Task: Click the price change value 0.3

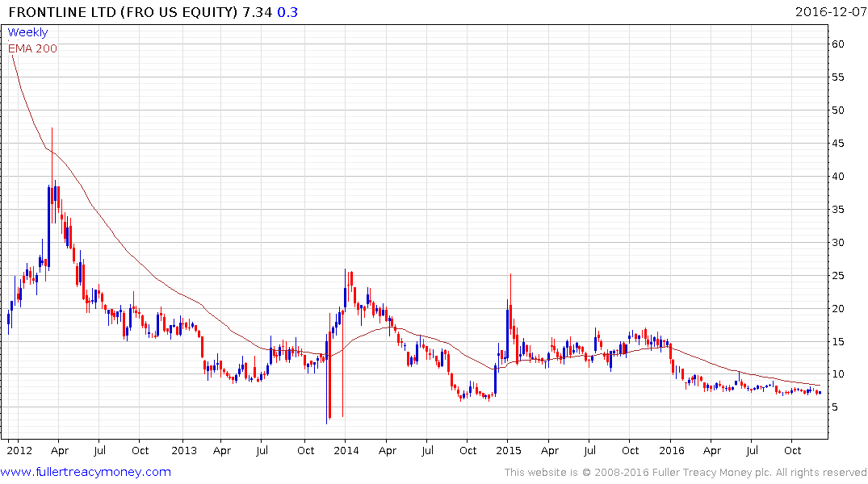Action: [287, 11]
